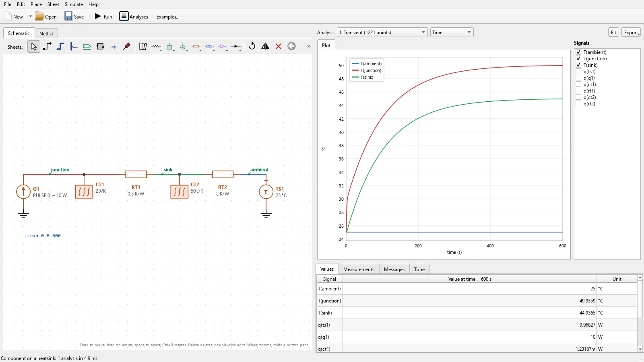
Task: Add an .op directive text
Action: coord(114,47)
